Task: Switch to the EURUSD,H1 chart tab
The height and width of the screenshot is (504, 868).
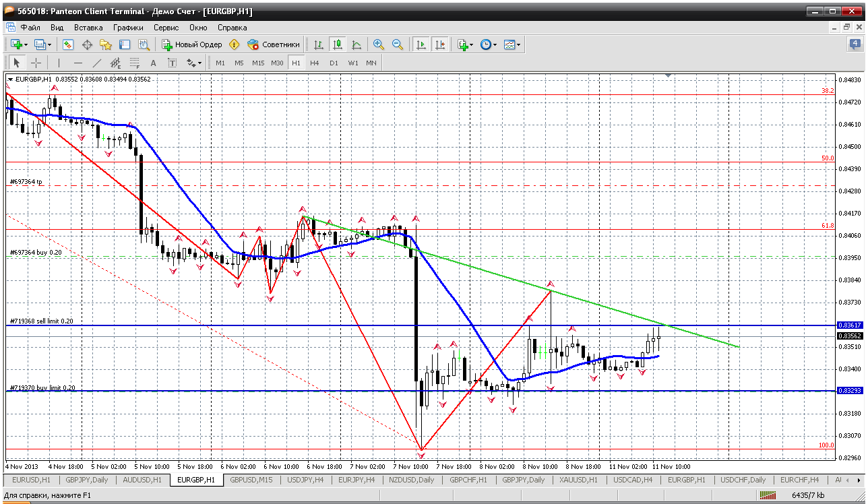Action: [31, 480]
